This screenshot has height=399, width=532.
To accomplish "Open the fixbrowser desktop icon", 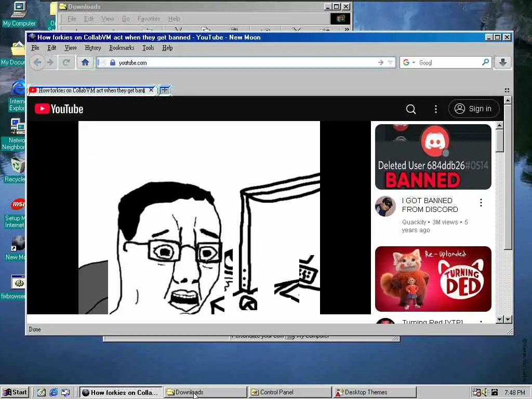I will [14, 287].
